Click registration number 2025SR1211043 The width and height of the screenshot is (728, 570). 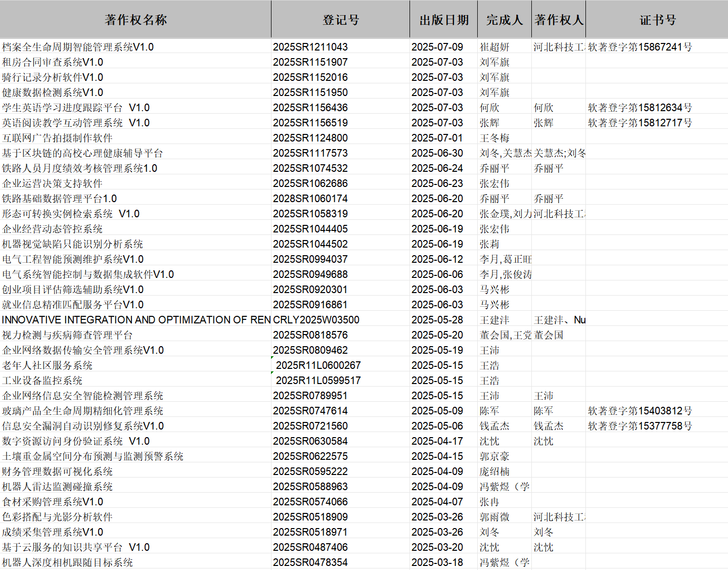pos(310,47)
